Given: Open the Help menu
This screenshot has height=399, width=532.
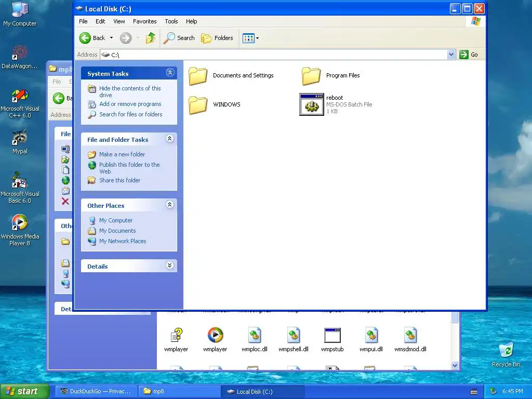Looking at the screenshot, I should [x=191, y=21].
